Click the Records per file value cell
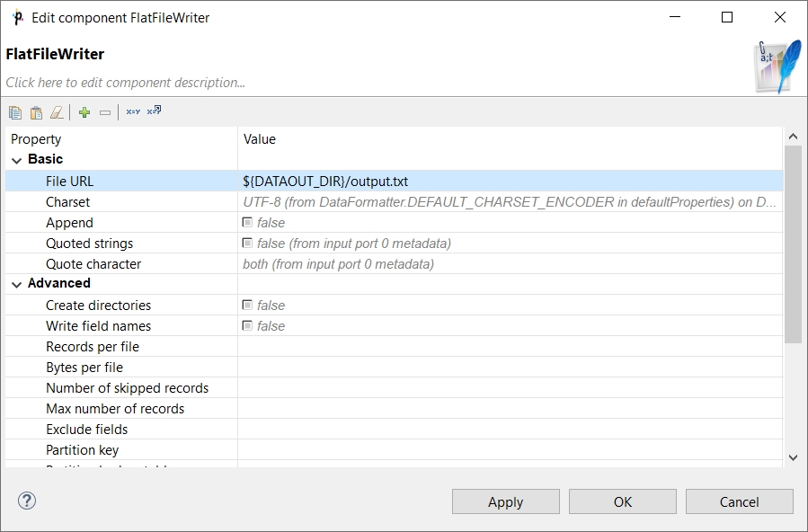 tap(511, 347)
